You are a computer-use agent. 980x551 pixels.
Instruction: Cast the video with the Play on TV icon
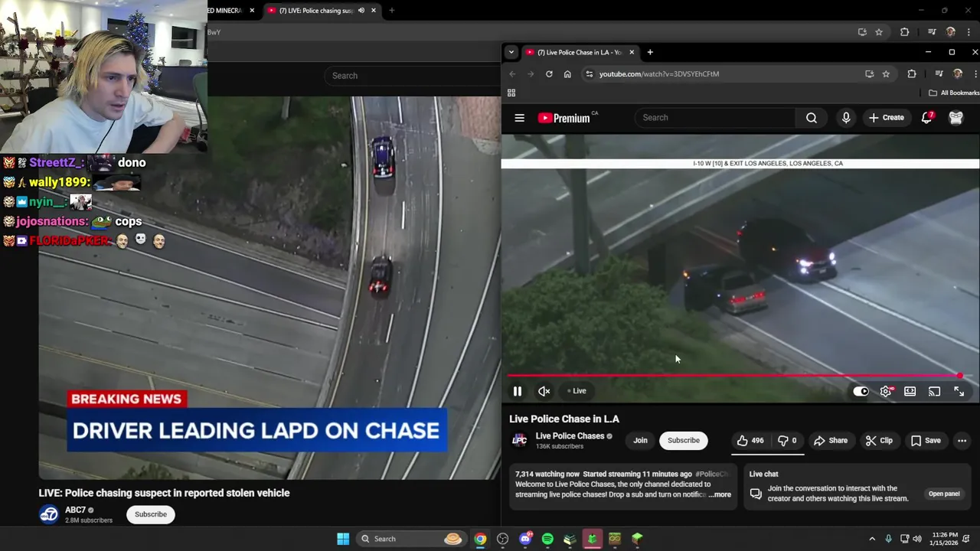pos(935,391)
